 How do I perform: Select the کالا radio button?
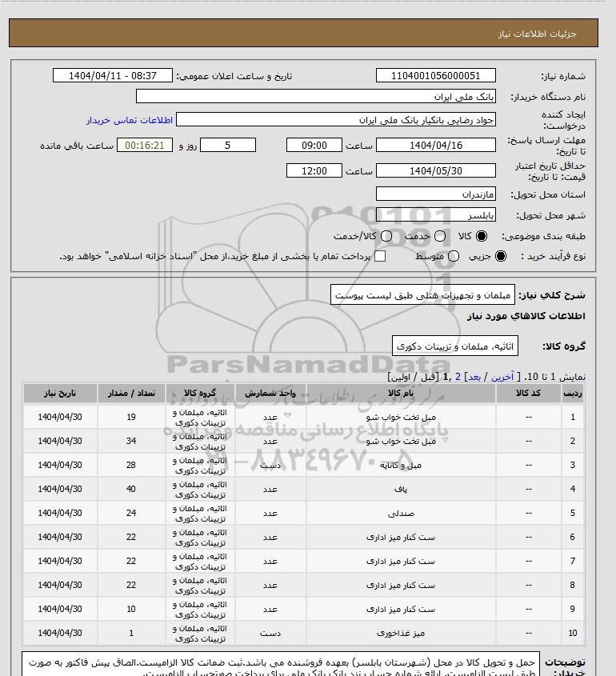point(481,236)
